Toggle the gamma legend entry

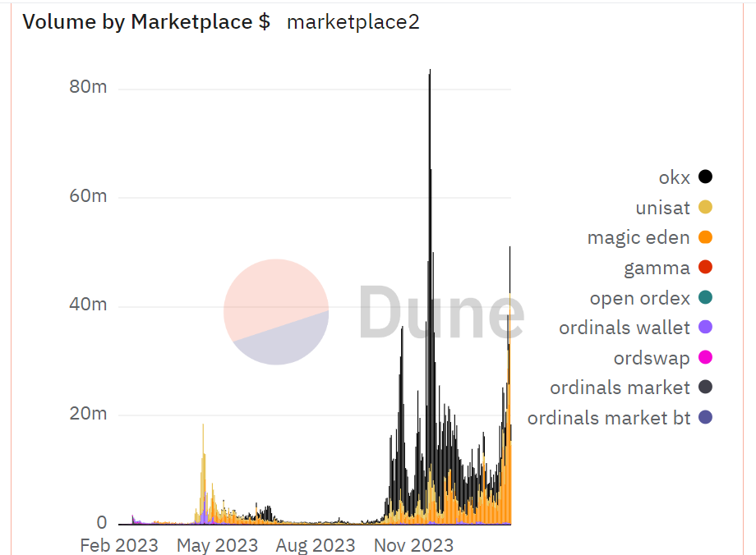click(x=668, y=268)
